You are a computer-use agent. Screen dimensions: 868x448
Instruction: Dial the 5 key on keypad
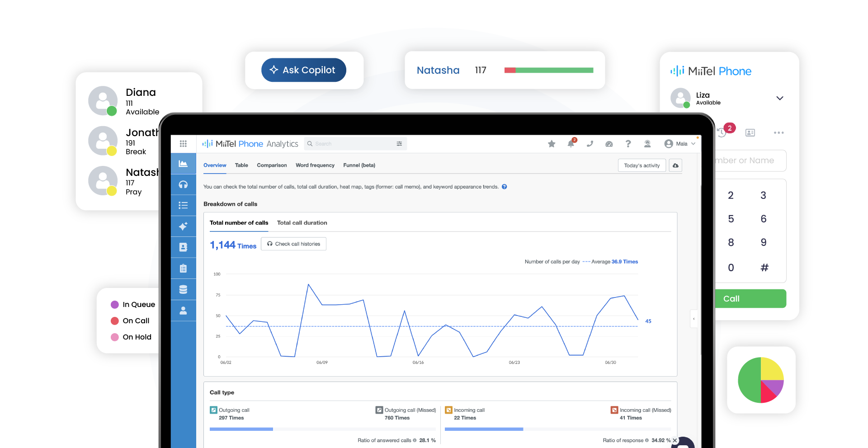pyautogui.click(x=731, y=219)
